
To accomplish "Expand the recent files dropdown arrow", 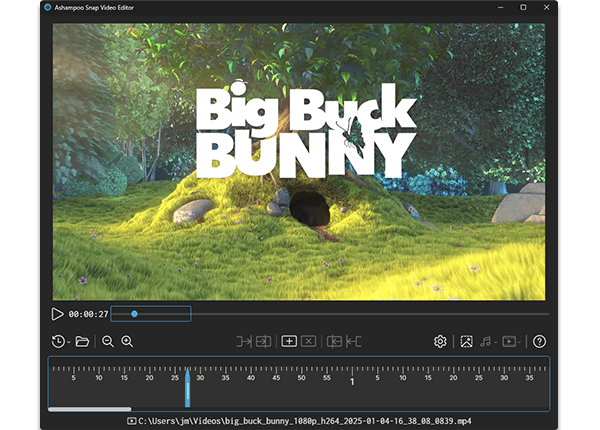I will 68,342.
